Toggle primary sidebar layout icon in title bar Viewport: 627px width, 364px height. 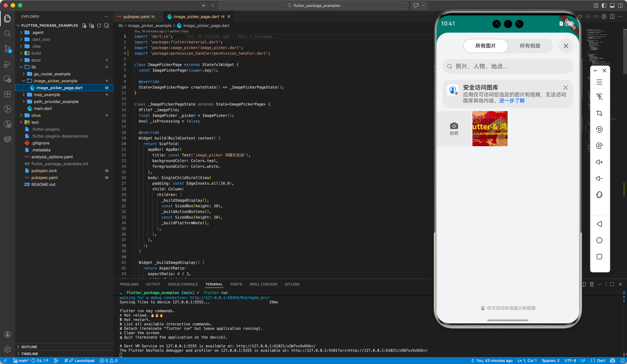pos(604,5)
